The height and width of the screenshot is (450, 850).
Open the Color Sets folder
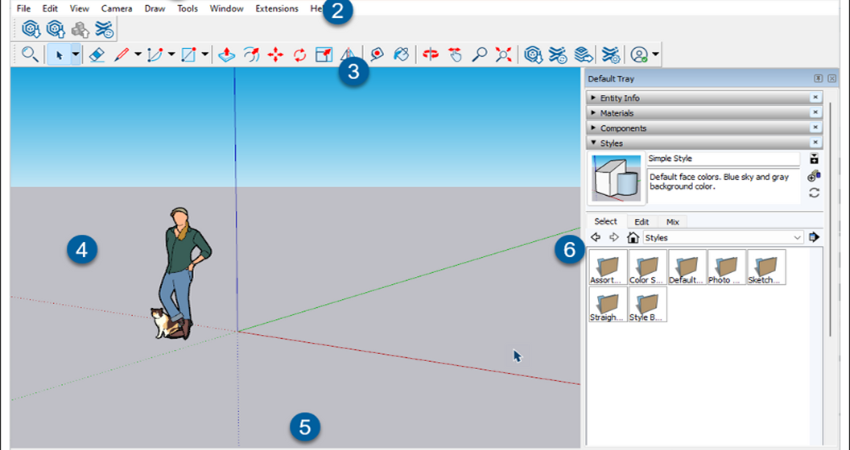pyautogui.click(x=647, y=267)
